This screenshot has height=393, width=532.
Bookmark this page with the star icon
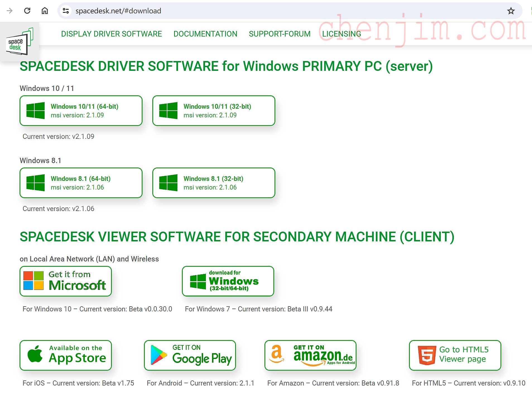coord(511,11)
